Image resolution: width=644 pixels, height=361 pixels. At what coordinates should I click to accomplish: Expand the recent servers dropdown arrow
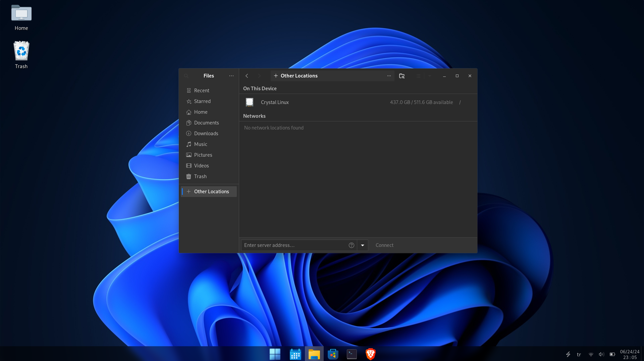(363, 245)
